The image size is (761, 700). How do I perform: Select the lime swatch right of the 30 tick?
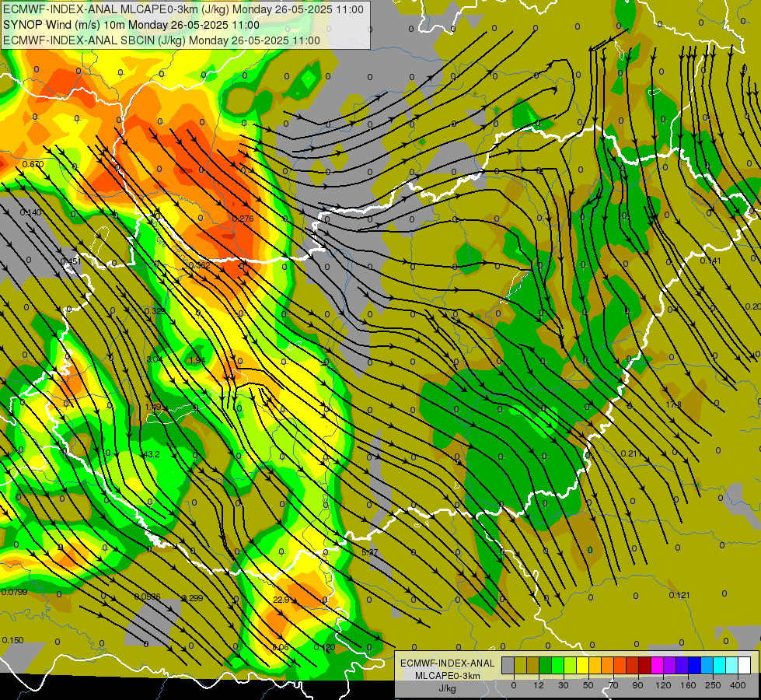point(571,665)
